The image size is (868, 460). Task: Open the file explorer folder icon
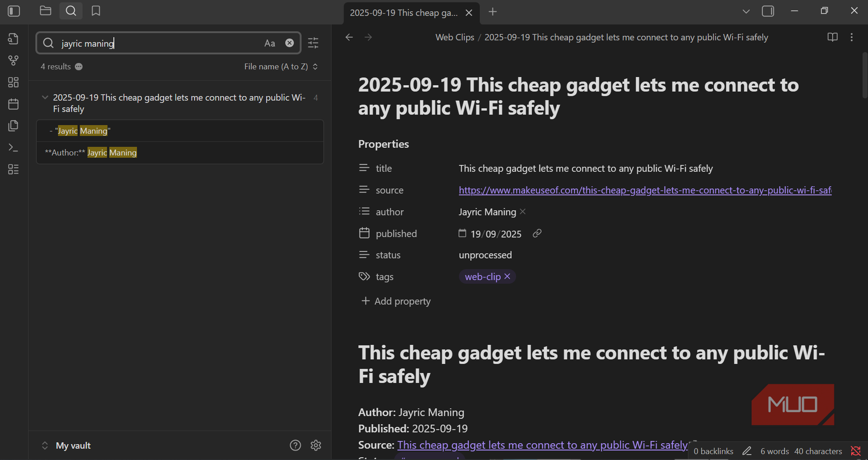46,11
